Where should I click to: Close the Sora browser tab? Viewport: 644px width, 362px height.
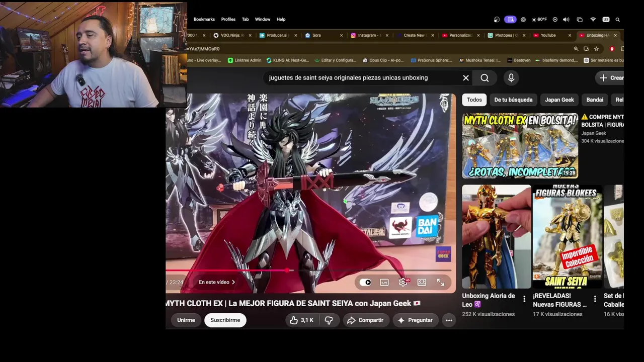click(341, 35)
